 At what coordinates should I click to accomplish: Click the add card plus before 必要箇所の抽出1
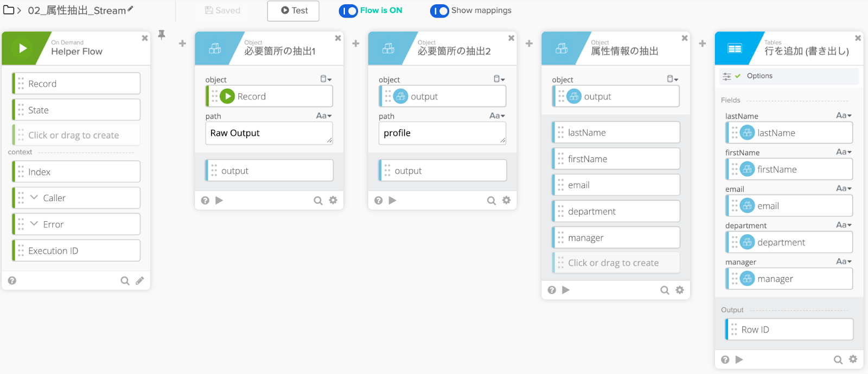182,43
